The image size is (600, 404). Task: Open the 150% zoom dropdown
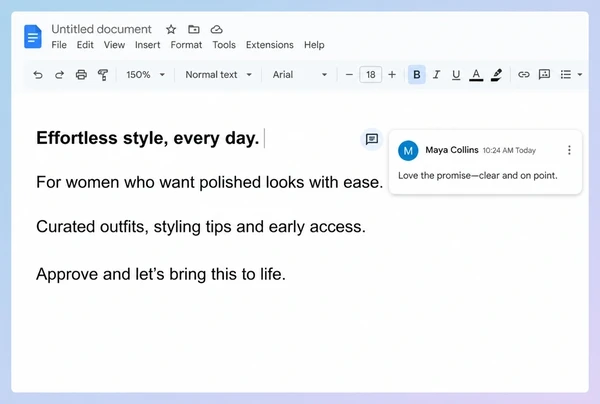[x=145, y=75]
